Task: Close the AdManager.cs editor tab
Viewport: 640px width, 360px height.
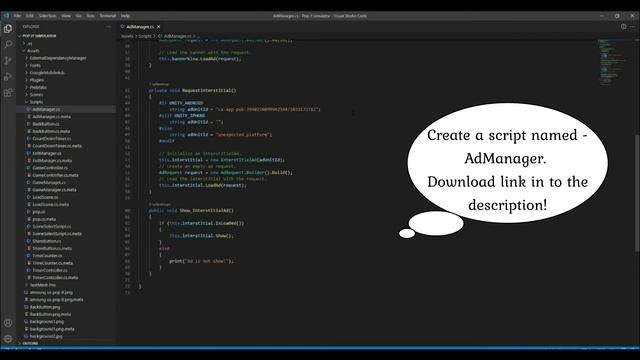Action: [x=159, y=27]
